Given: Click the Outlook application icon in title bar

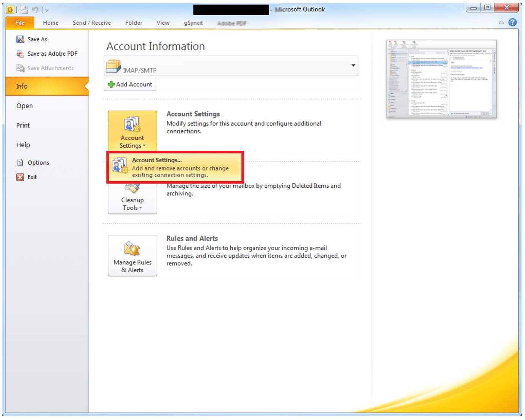Looking at the screenshot, I should coord(10,10).
